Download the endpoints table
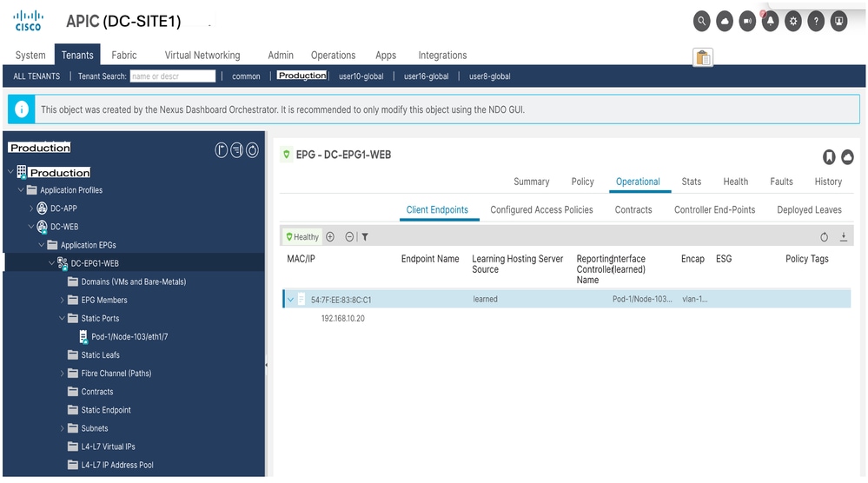 (x=843, y=237)
